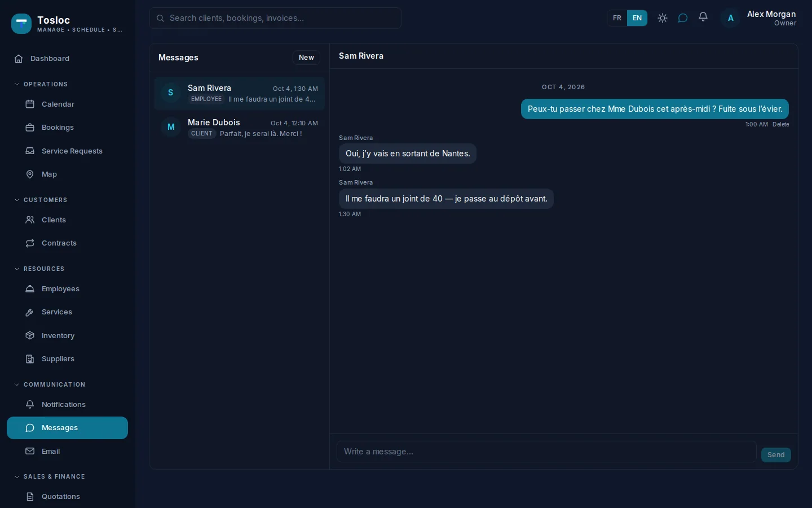Click the Bookings briefcase icon
Viewport: 812px width, 508px height.
(x=30, y=128)
